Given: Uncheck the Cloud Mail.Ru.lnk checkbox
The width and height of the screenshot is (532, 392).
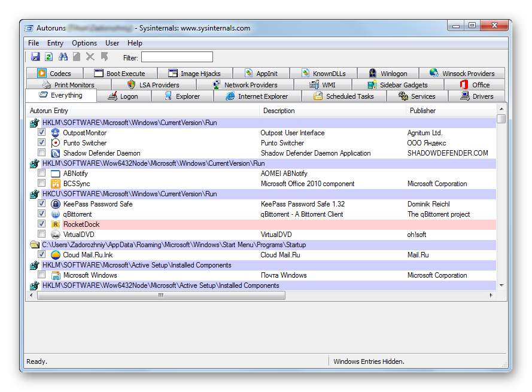Looking at the screenshot, I should (41, 254).
